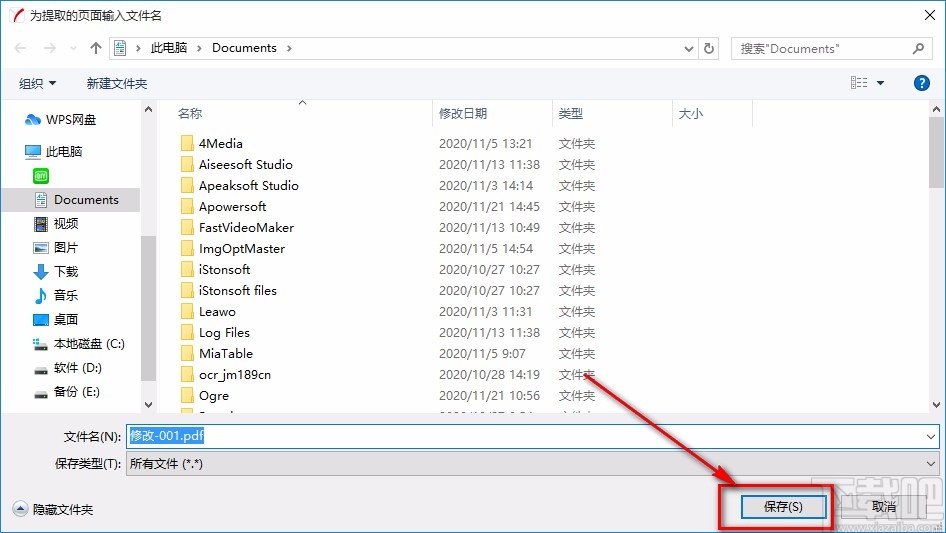
Task: Change the view layout icon
Action: pyautogui.click(x=859, y=83)
